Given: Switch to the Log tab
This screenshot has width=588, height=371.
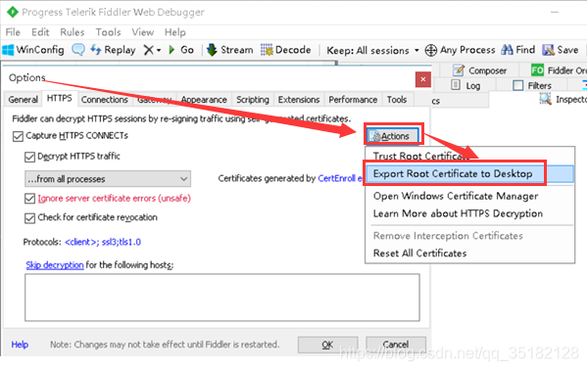Looking at the screenshot, I should 465,86.
